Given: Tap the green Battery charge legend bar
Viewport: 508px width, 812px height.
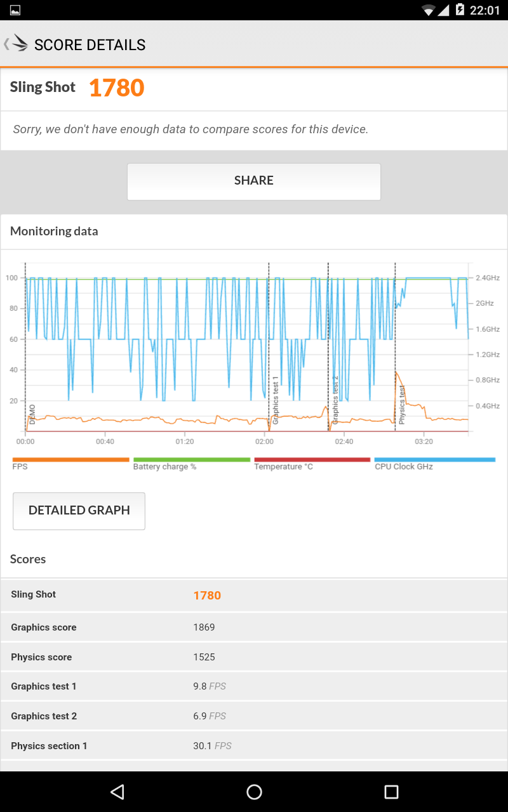Looking at the screenshot, I should click(192, 460).
